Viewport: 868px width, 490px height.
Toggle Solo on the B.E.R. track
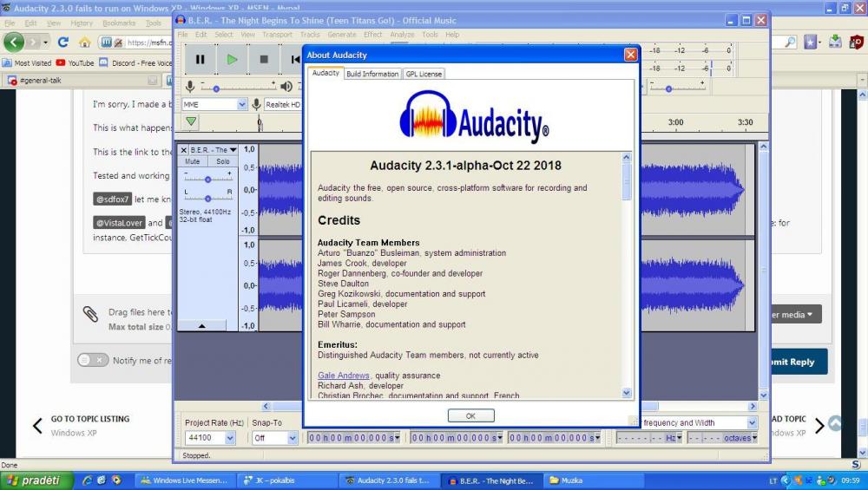pyautogui.click(x=223, y=161)
